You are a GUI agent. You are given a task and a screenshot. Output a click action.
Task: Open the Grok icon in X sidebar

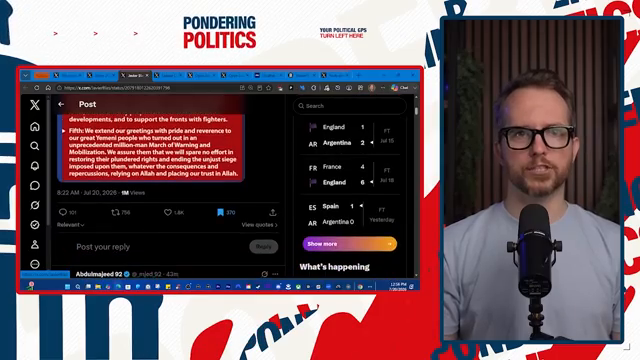[x=35, y=205]
